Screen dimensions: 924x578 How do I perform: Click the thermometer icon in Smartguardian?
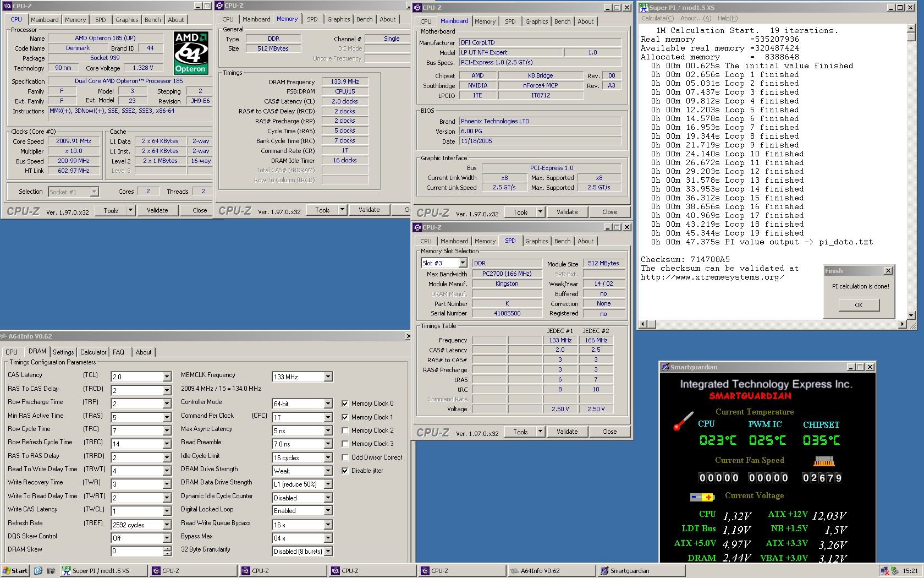(x=683, y=422)
